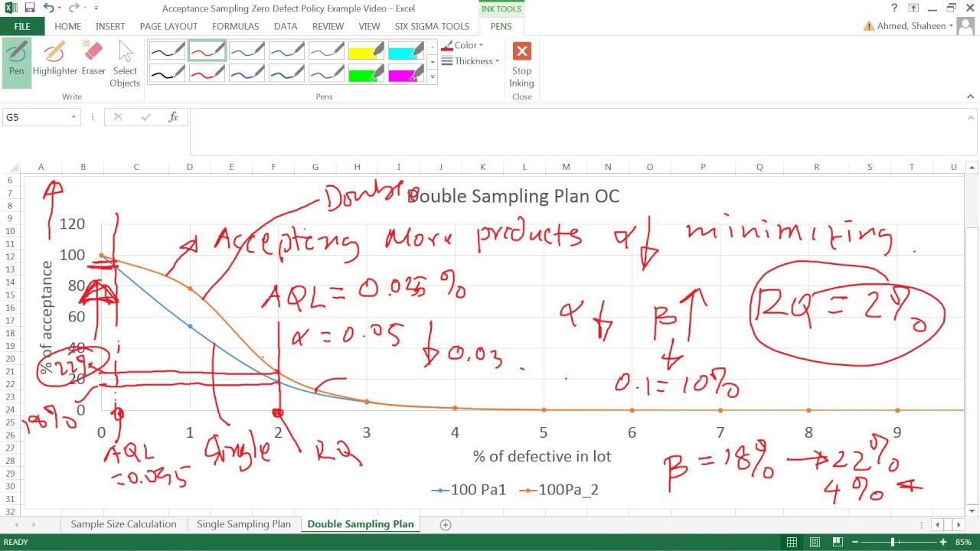Pick the top-row blue pen style
This screenshot has width=980, height=551.
click(247, 51)
